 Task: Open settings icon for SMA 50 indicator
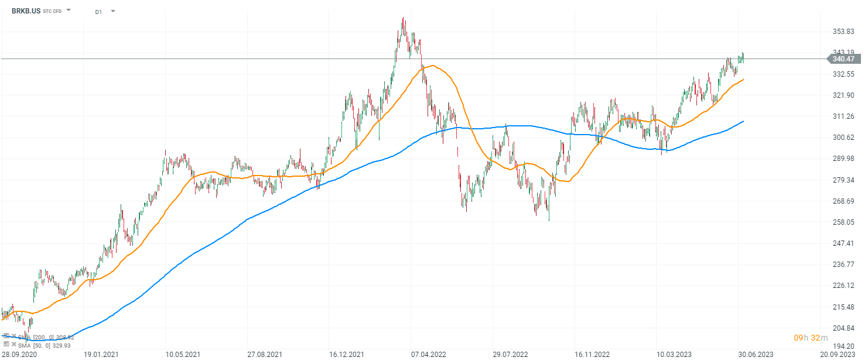click(x=6, y=345)
